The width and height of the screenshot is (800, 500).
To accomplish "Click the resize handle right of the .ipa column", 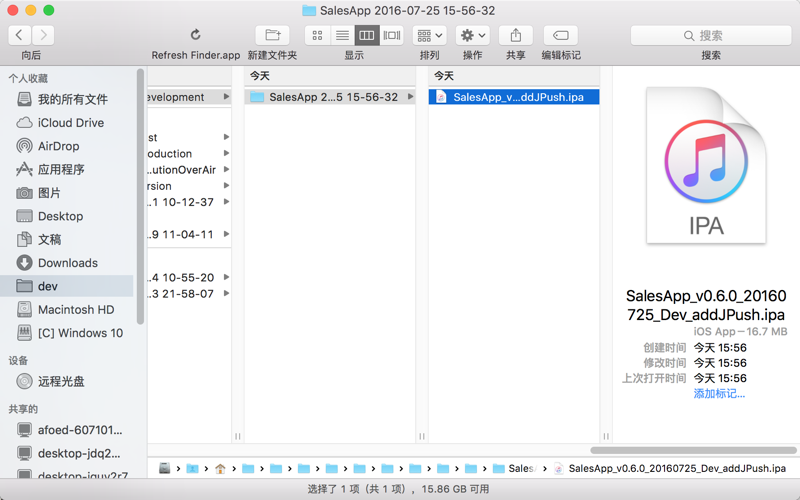I will [606, 436].
